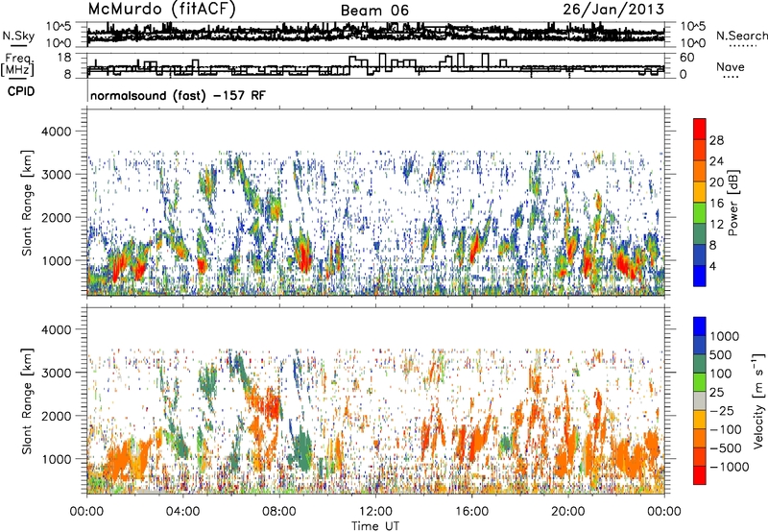Click the 'Beam 06' label
Screen dimensions: 768x532
click(374, 11)
